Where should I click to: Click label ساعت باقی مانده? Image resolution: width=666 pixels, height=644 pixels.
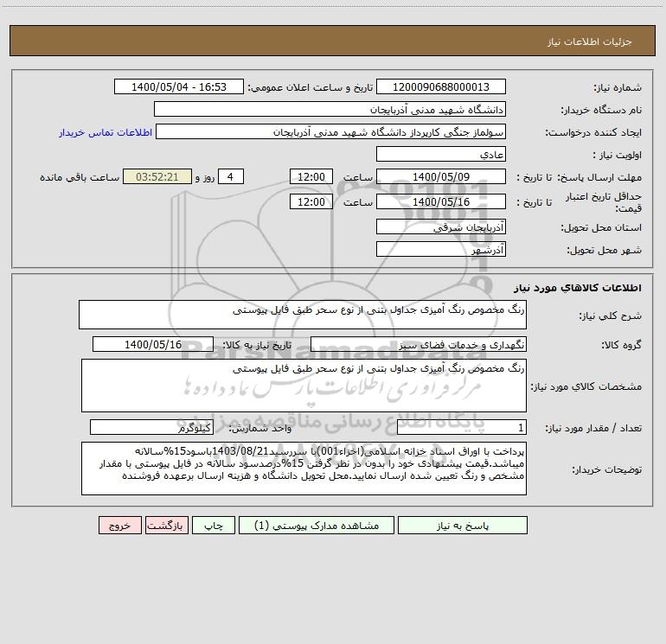80,177
